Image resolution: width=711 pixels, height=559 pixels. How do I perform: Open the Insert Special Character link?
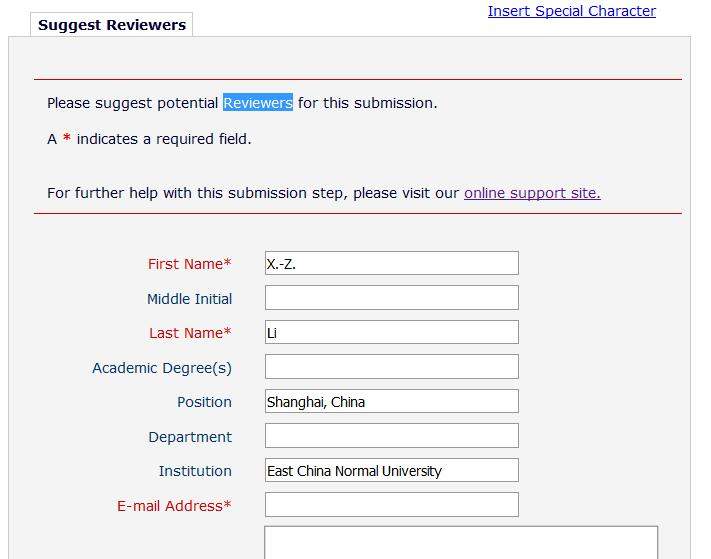pos(571,11)
